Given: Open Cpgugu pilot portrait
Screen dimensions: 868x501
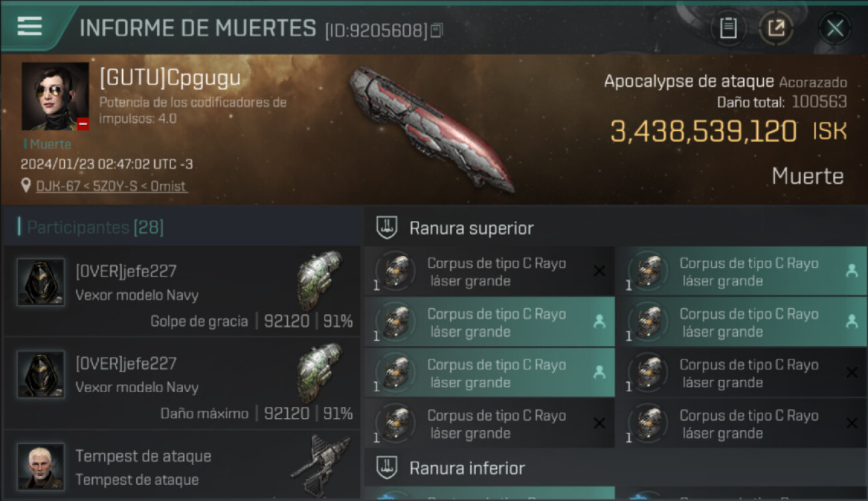Looking at the screenshot, I should point(55,96).
